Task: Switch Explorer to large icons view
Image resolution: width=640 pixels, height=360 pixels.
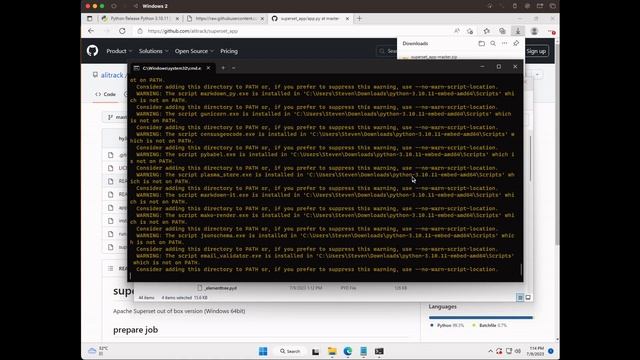Action: coord(528,298)
